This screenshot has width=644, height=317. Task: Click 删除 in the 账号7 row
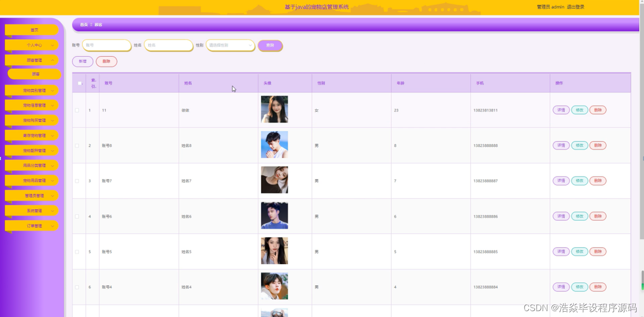tap(598, 181)
